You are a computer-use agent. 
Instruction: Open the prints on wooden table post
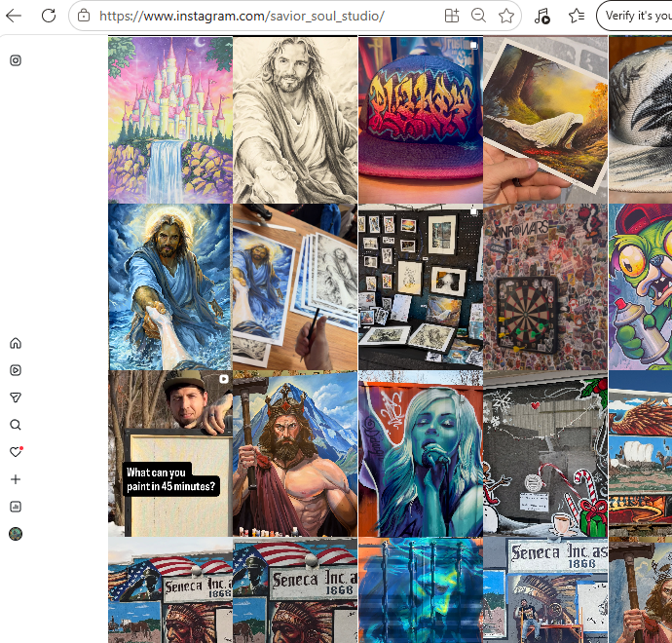[x=295, y=286]
